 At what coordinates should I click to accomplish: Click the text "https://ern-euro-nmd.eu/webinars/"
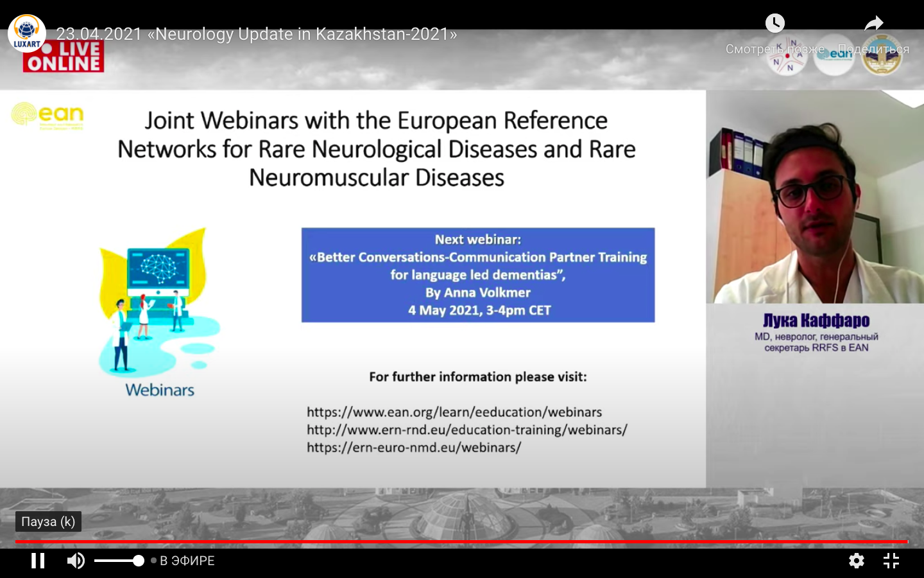[414, 447]
